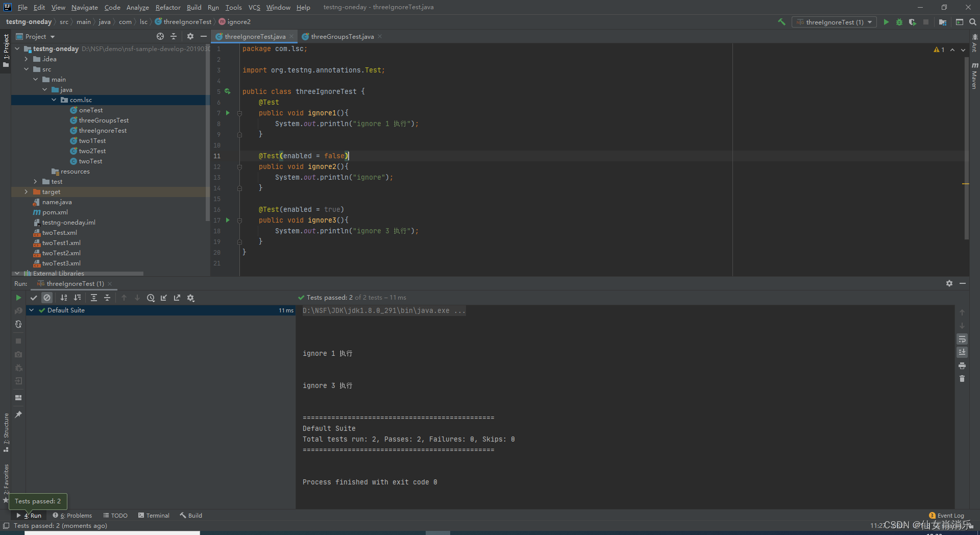
Task: Click the Build Project hammer icon
Action: pyautogui.click(x=781, y=22)
